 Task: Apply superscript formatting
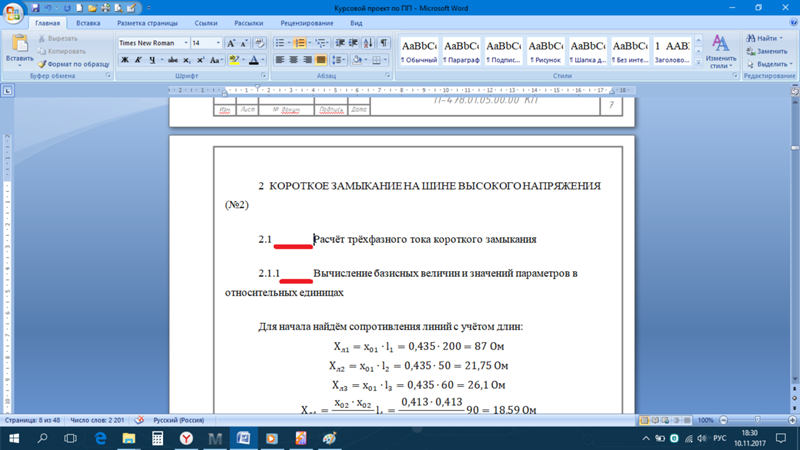tap(201, 60)
